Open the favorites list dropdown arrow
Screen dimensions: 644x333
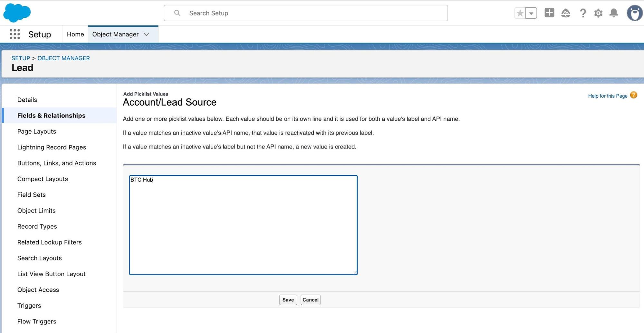(x=531, y=13)
